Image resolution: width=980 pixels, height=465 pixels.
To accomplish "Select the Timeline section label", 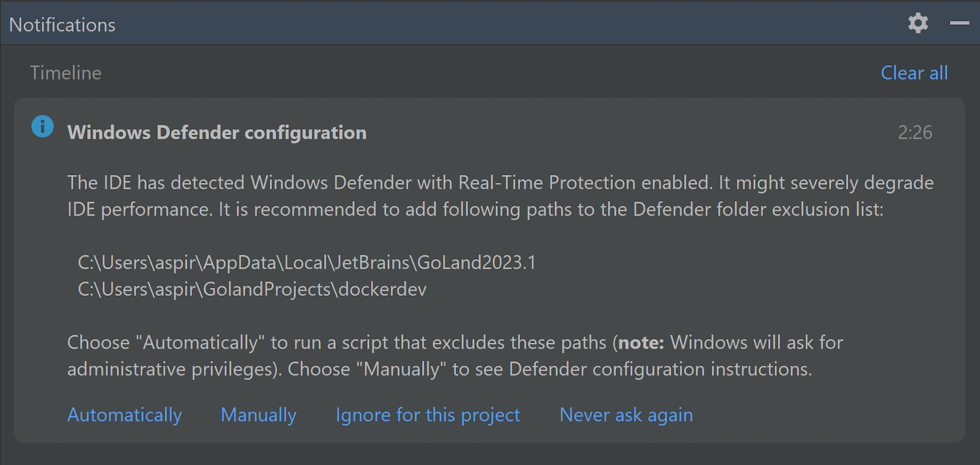I will [66, 72].
